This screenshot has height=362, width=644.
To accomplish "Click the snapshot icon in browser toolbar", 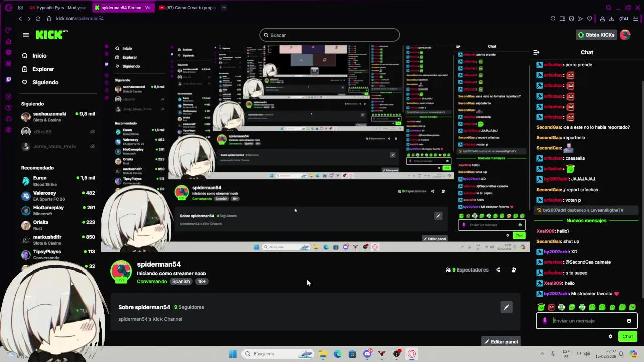I will (562, 19).
